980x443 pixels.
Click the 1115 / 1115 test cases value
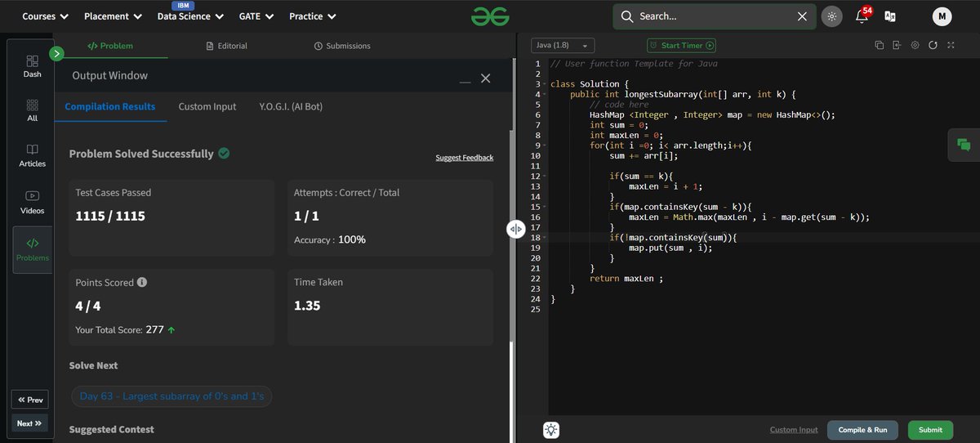coord(110,217)
